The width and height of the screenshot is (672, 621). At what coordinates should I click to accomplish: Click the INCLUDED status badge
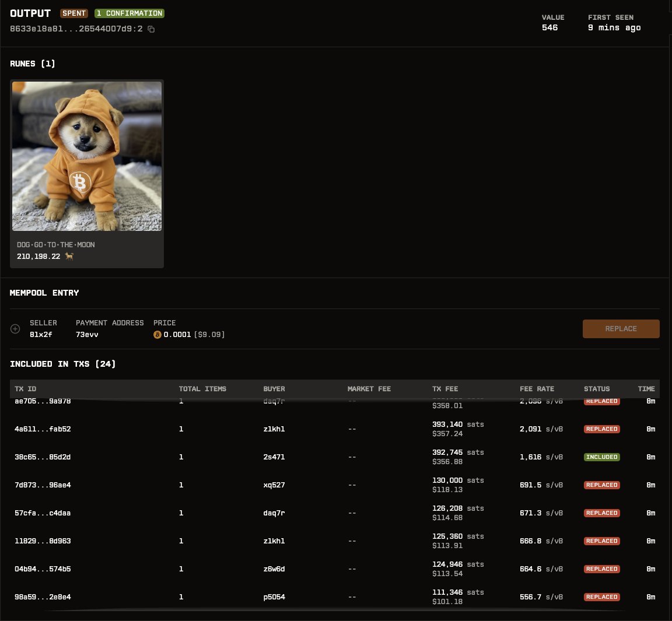pos(602,457)
